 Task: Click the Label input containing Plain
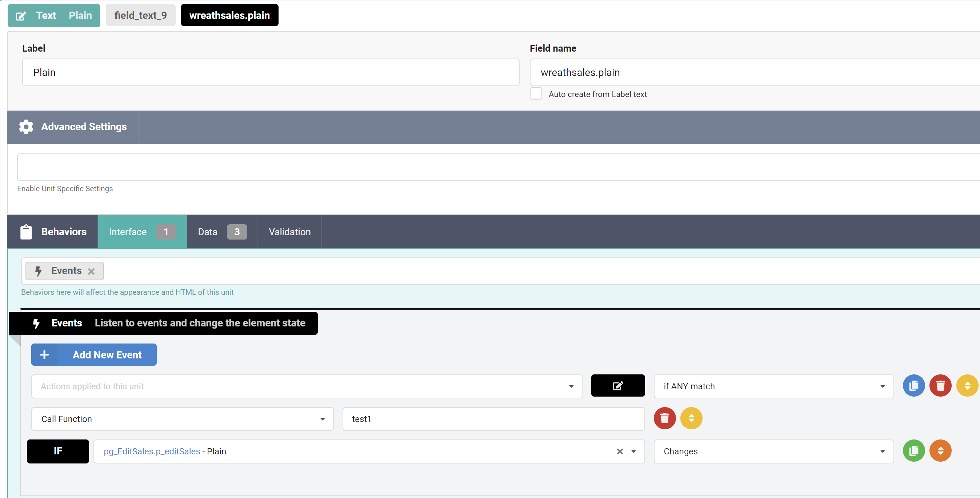pos(270,72)
